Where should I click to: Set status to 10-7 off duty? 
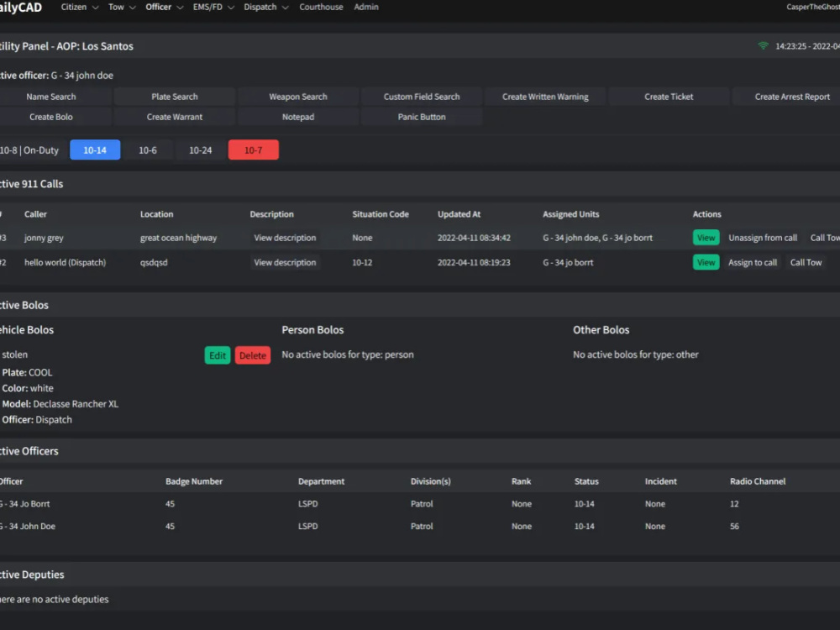coord(254,150)
